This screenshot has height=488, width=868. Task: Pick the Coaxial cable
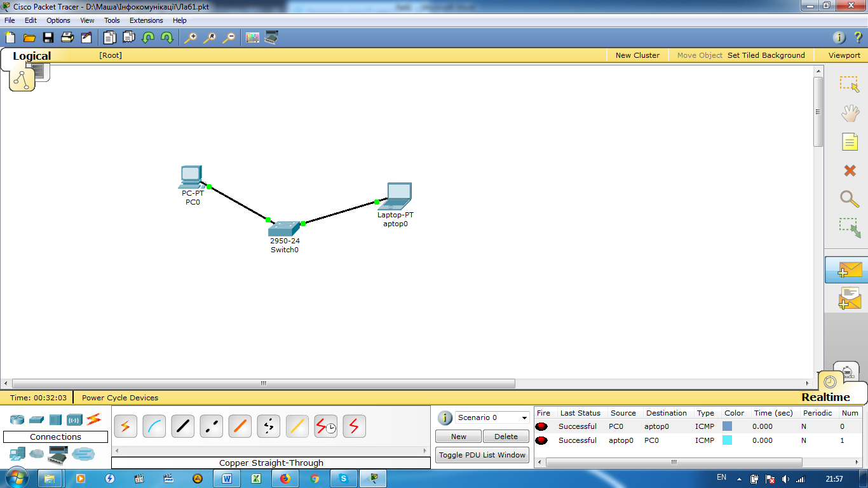tap(297, 426)
